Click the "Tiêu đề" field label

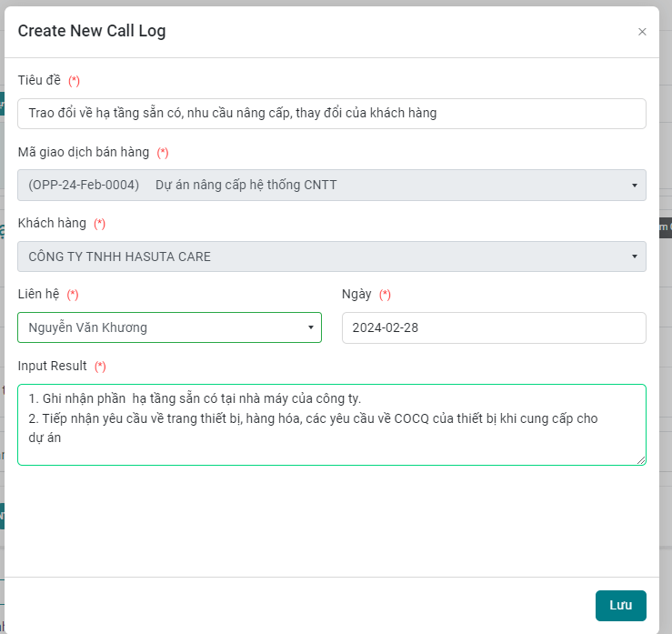click(x=39, y=81)
